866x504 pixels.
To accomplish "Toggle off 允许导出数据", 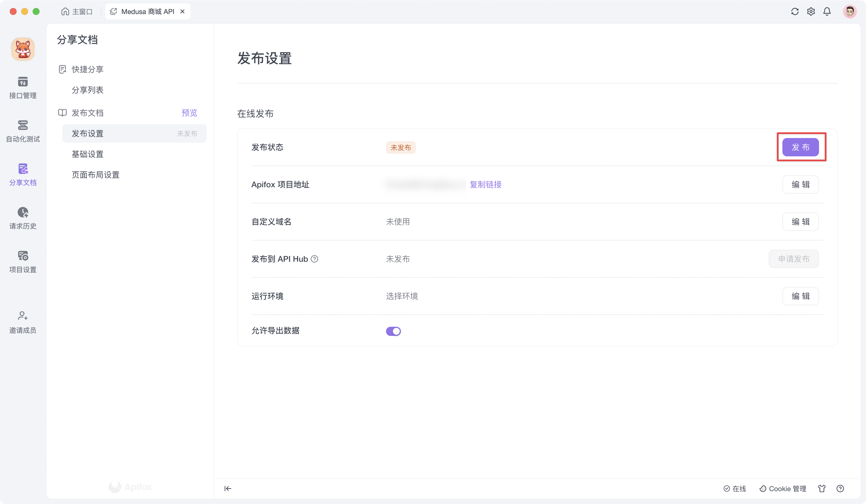I will tap(393, 331).
